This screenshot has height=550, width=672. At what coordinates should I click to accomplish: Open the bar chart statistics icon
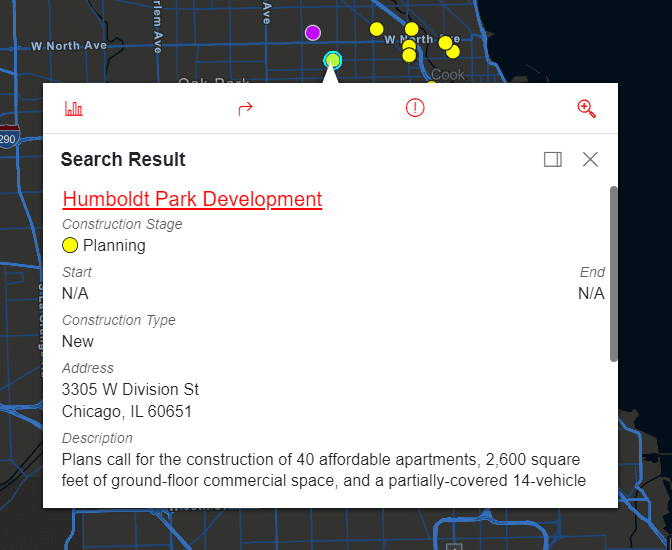point(74,109)
